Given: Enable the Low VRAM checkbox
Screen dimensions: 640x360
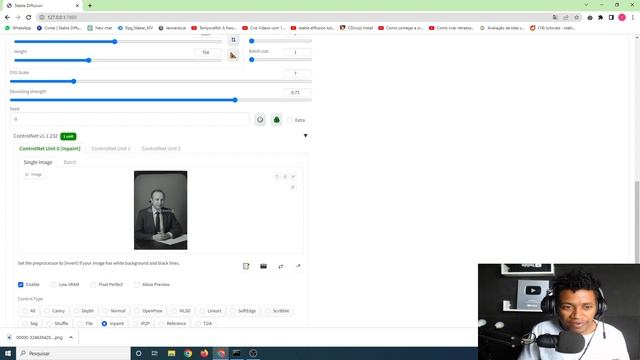Looking at the screenshot, I should tap(53, 284).
